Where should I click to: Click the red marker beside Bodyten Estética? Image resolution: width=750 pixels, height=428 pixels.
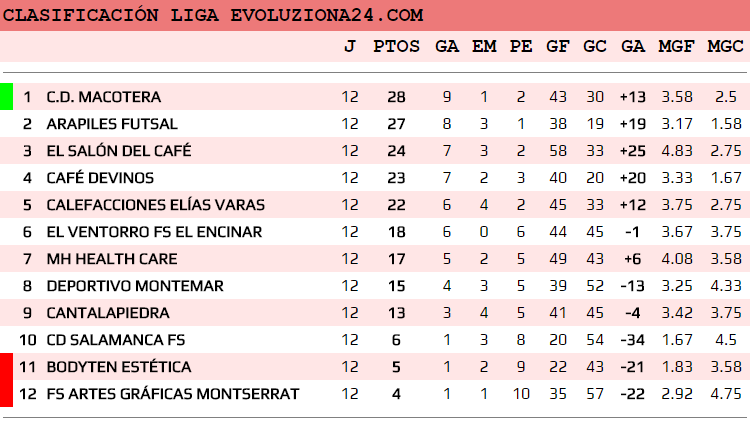6,380
